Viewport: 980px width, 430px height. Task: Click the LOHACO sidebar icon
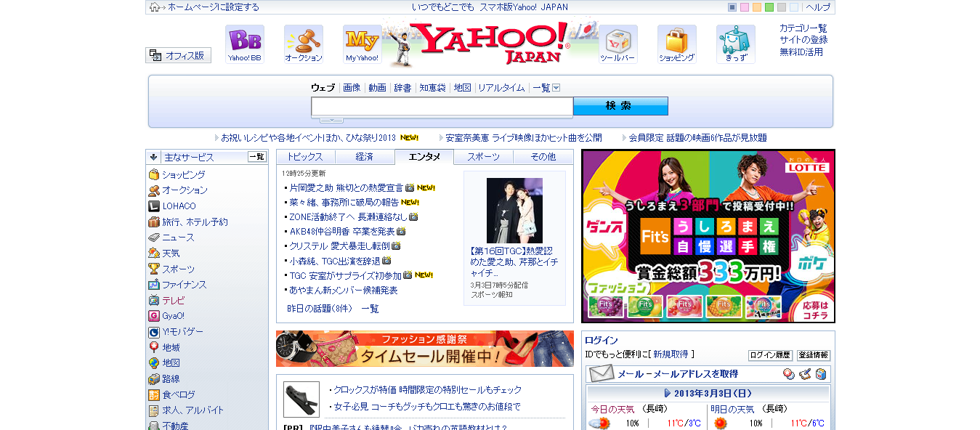click(x=154, y=206)
